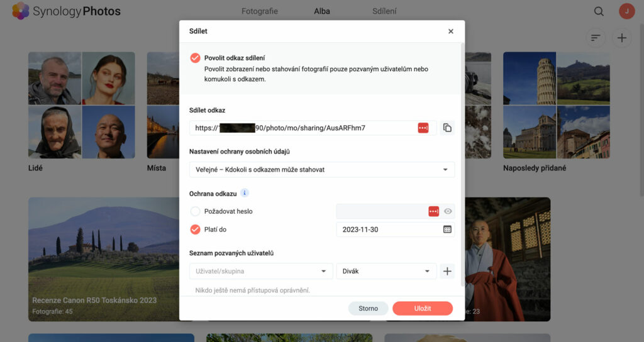Open the sort options icon
644x342 pixels.
click(595, 38)
